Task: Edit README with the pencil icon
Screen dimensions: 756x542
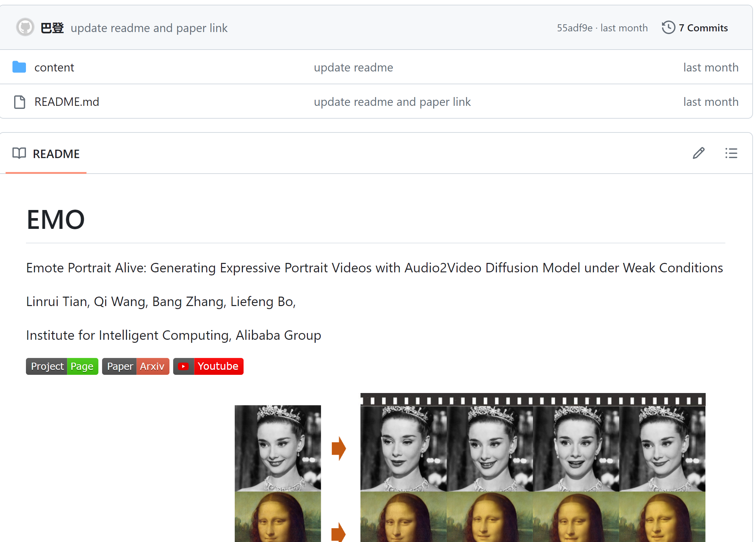Action: point(698,153)
